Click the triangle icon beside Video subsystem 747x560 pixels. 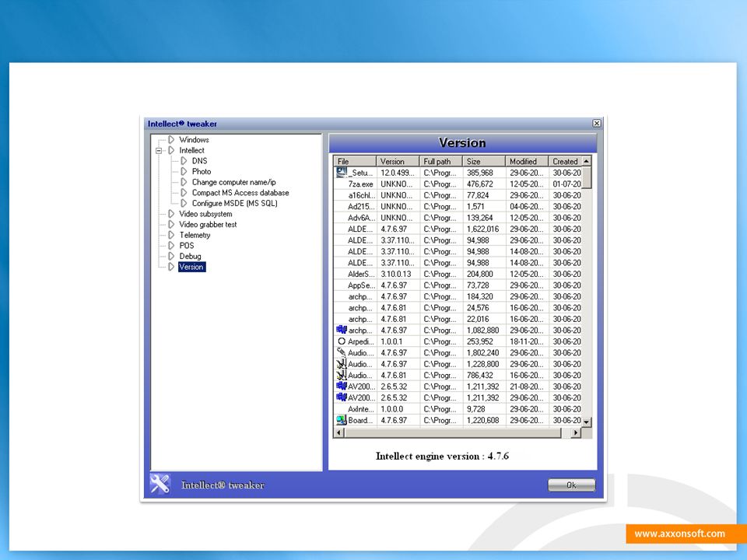(171, 214)
